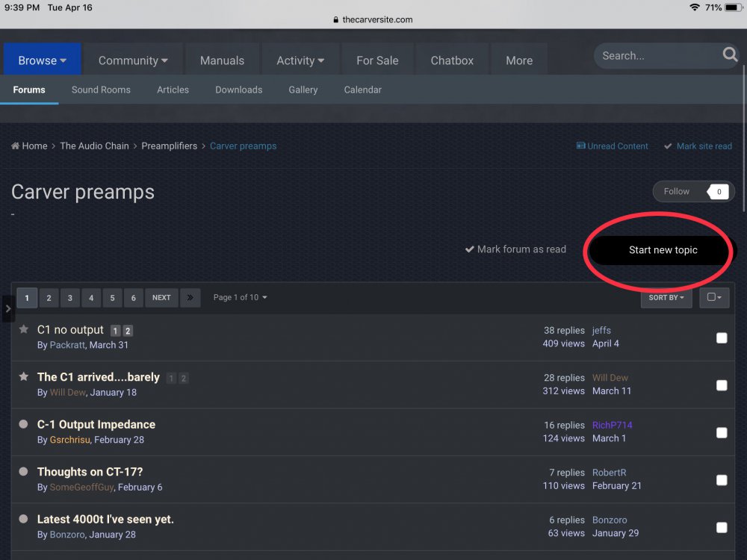Viewport: 747px width, 560px height.
Task: Open last poster profile RobertR
Action: tap(609, 473)
